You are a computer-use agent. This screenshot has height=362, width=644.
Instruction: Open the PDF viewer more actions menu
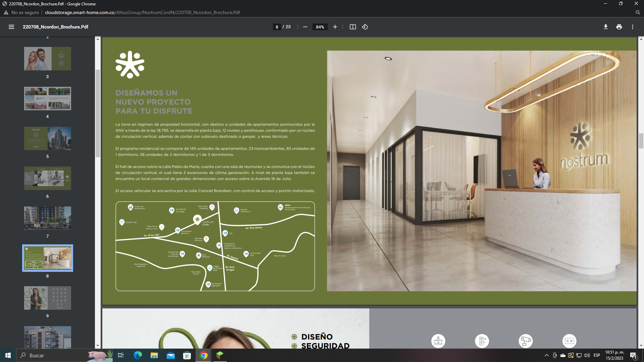(x=632, y=27)
